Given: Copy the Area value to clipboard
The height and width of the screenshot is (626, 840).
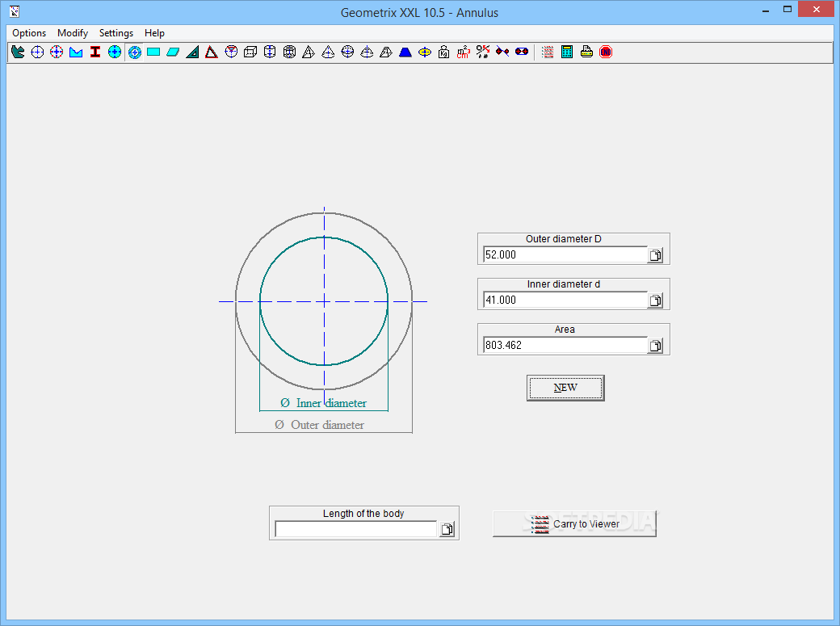Looking at the screenshot, I should coord(655,346).
